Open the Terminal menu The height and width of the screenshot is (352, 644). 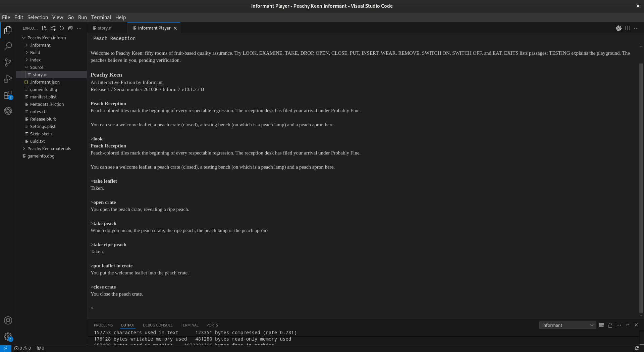pyautogui.click(x=101, y=17)
